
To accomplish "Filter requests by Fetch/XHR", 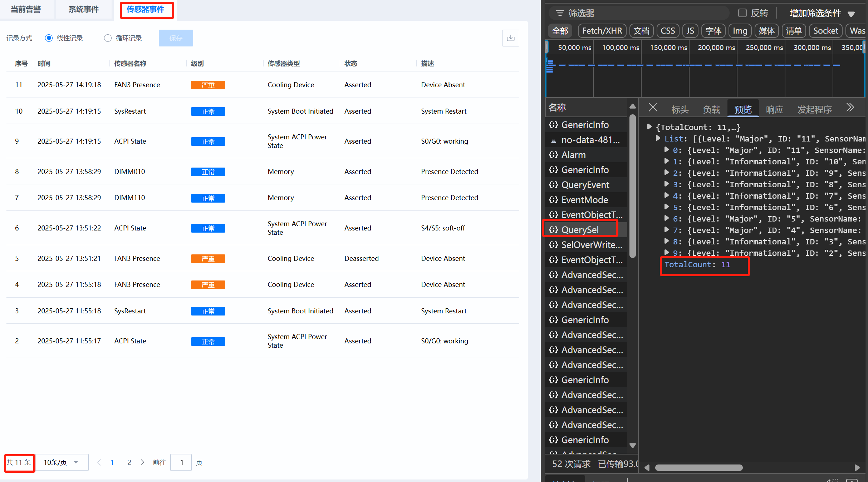I will click(602, 31).
